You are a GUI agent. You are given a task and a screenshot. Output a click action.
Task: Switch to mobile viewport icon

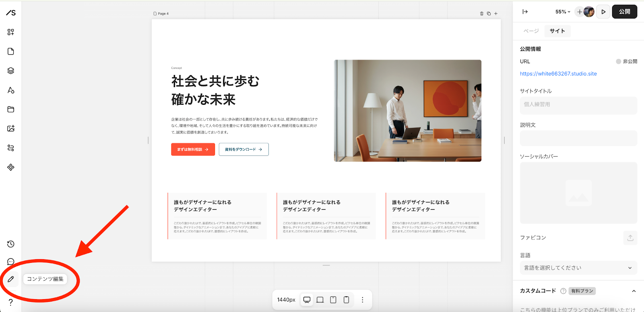[x=346, y=300]
